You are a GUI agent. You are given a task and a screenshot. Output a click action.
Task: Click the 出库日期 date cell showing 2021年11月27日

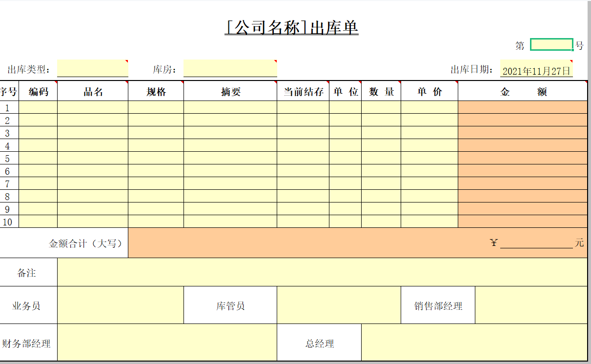tap(536, 70)
